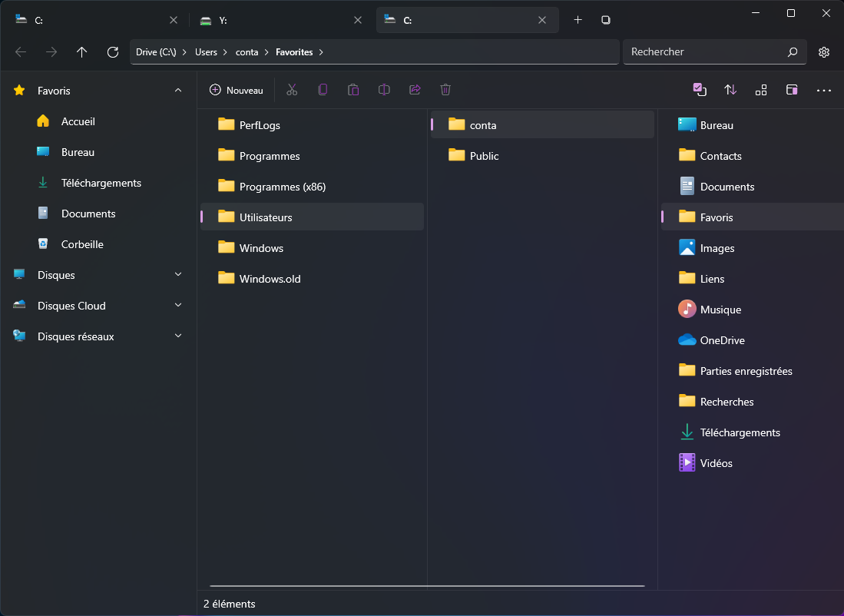Click the Paste clipboard icon

[x=353, y=90]
